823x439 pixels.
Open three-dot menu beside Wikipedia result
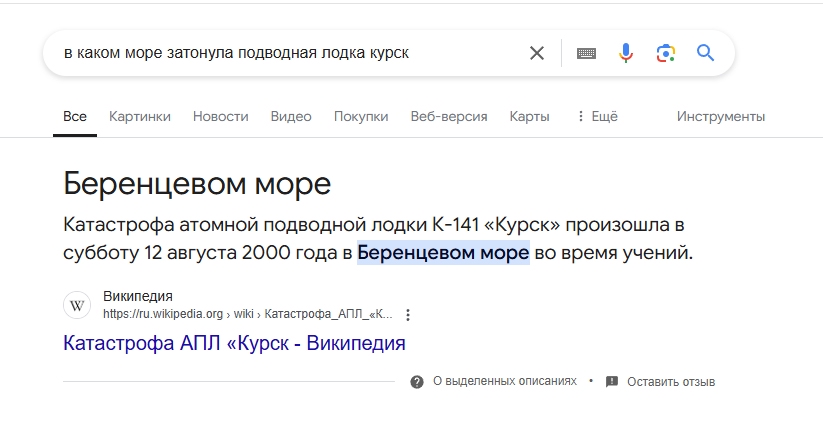[408, 314]
